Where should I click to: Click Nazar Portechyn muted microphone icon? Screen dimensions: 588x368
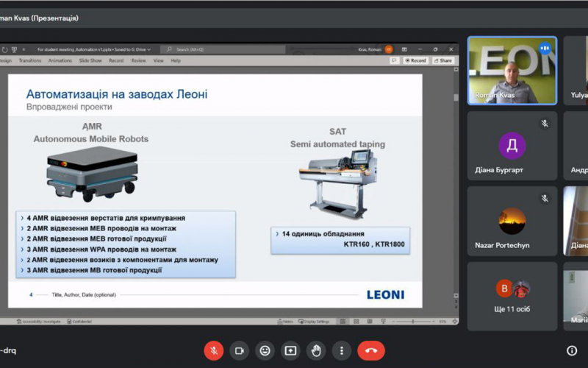tap(545, 199)
